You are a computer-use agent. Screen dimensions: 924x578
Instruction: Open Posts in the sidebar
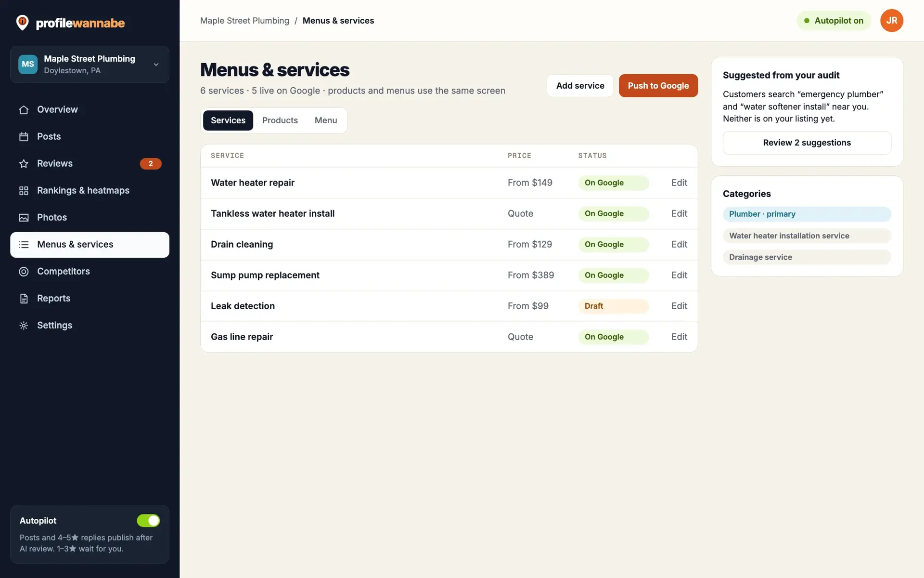tap(90, 137)
